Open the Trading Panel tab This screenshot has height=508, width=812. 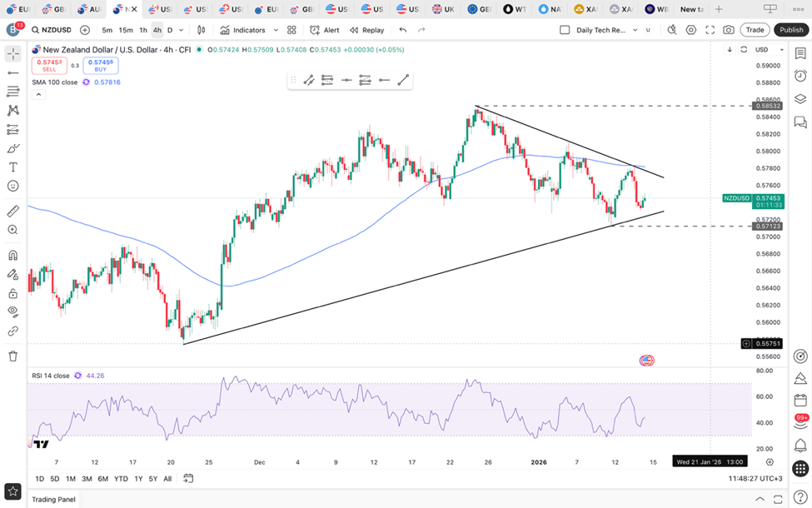[x=53, y=499]
